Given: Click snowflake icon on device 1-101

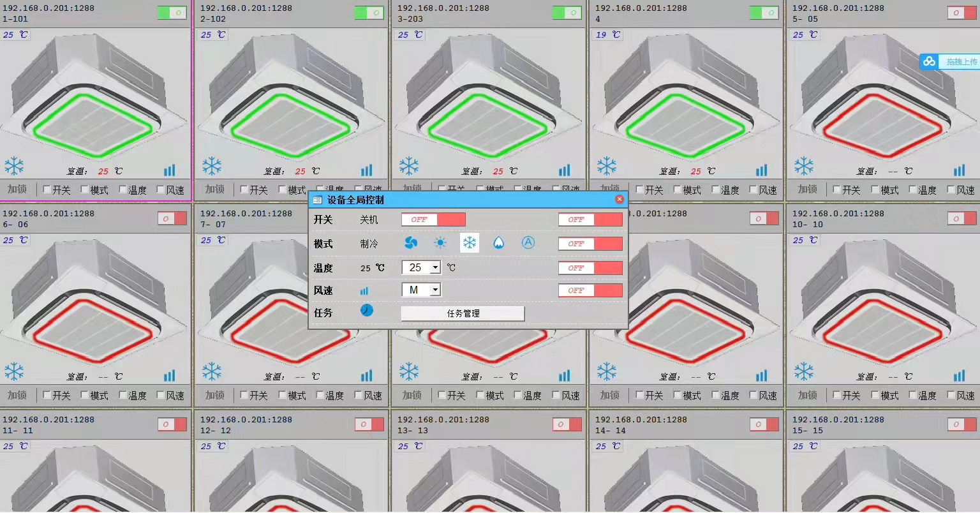Looking at the screenshot, I should 14,167.
